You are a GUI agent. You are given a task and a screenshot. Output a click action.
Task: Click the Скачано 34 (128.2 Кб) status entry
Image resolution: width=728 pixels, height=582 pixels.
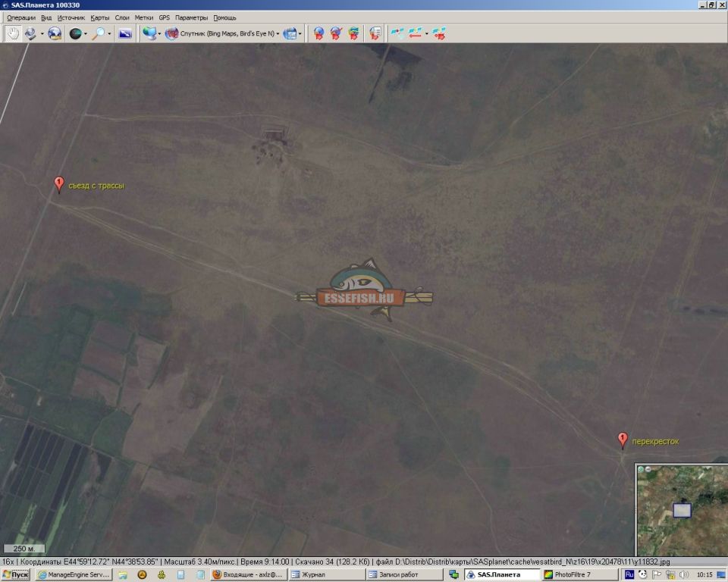(332, 562)
